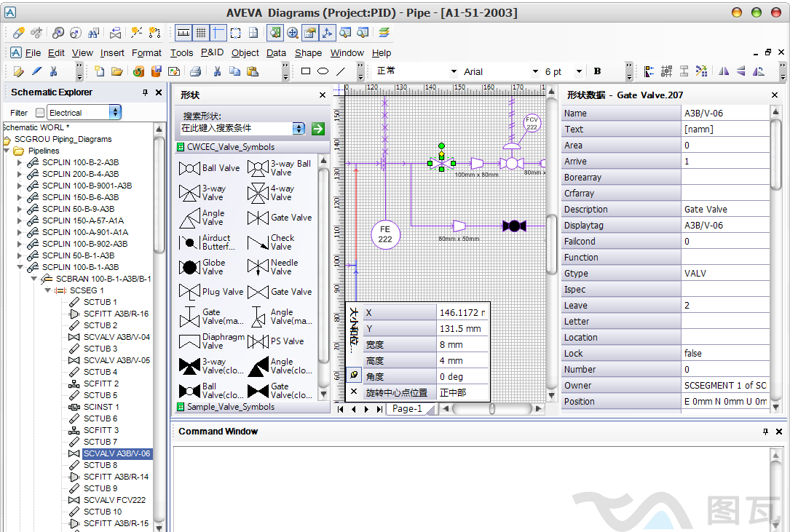The width and height of the screenshot is (790, 532).
Task: Click the blue pencil tool icon
Action: point(36,71)
